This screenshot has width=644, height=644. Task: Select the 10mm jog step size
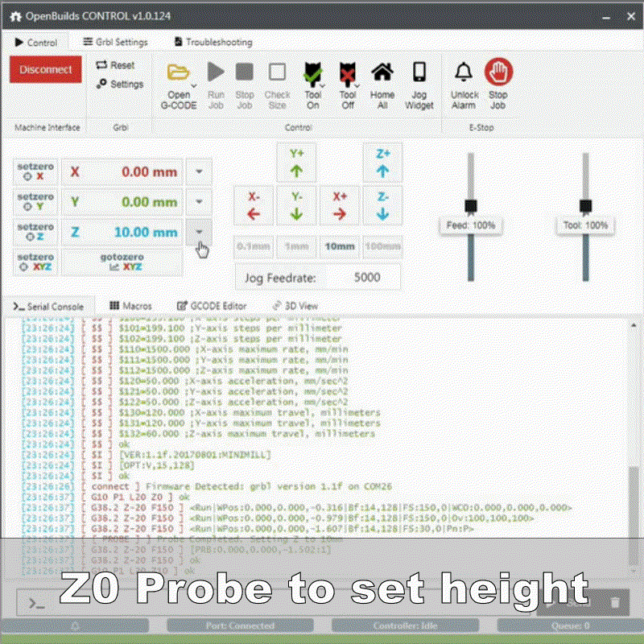(x=340, y=246)
